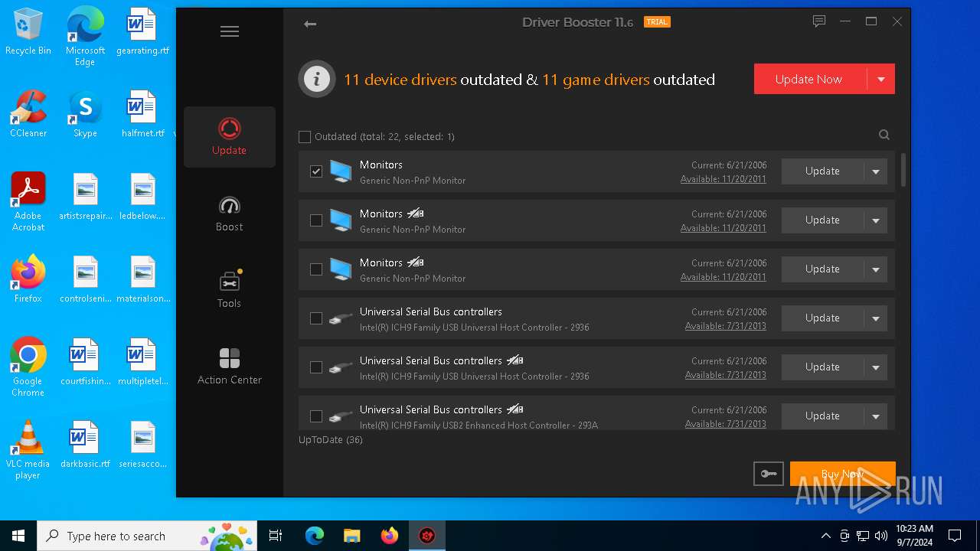Uncheck the first Monitors driver checkbox
980x551 pixels.
pyautogui.click(x=316, y=171)
